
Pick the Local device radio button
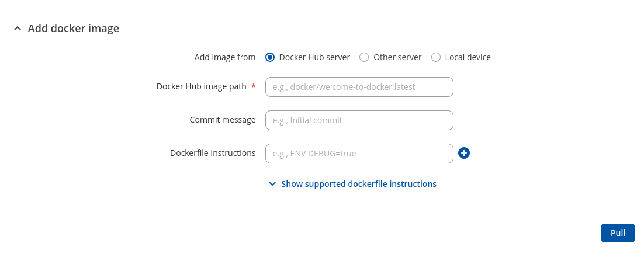[436, 57]
